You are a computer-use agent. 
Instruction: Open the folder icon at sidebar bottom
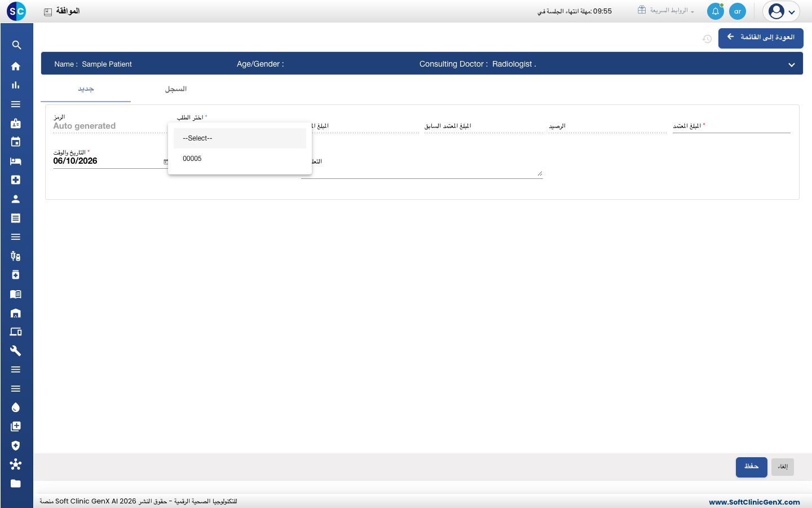click(16, 483)
